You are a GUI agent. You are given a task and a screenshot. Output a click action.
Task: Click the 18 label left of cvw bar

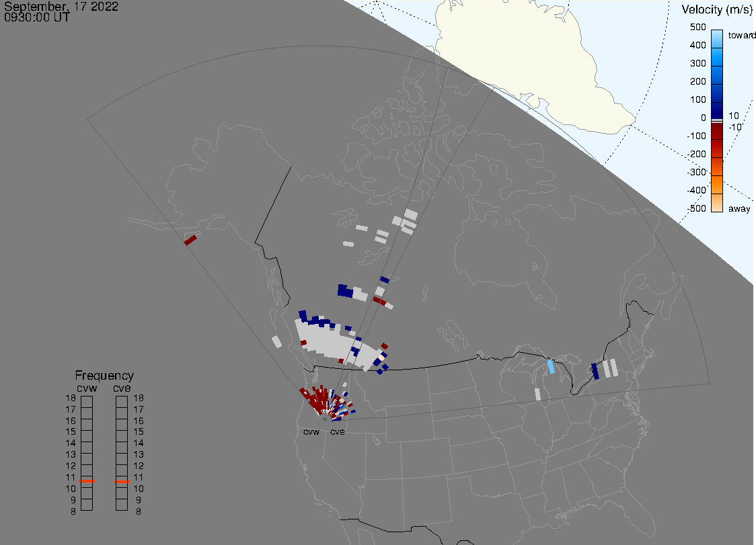[71, 398]
